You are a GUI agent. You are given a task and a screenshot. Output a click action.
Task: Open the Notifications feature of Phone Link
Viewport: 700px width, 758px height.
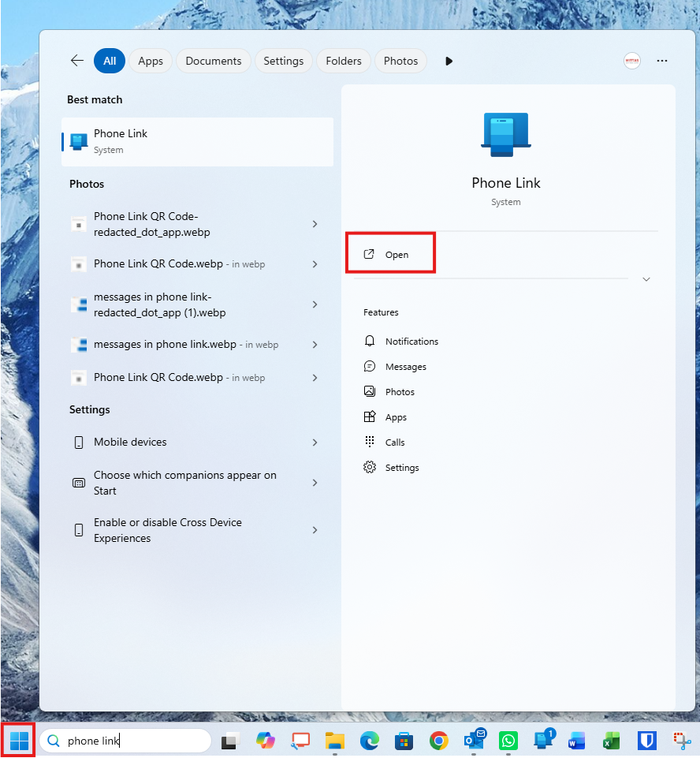(401, 342)
